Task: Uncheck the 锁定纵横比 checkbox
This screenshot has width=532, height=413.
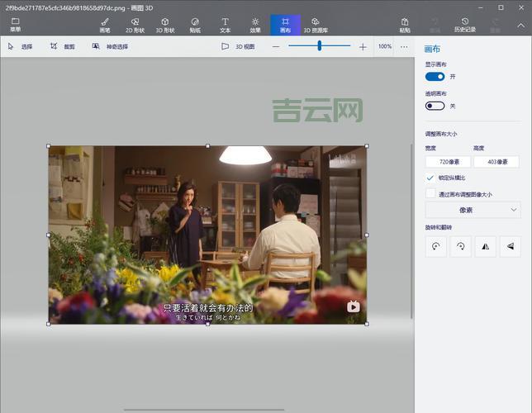Action: [430, 178]
